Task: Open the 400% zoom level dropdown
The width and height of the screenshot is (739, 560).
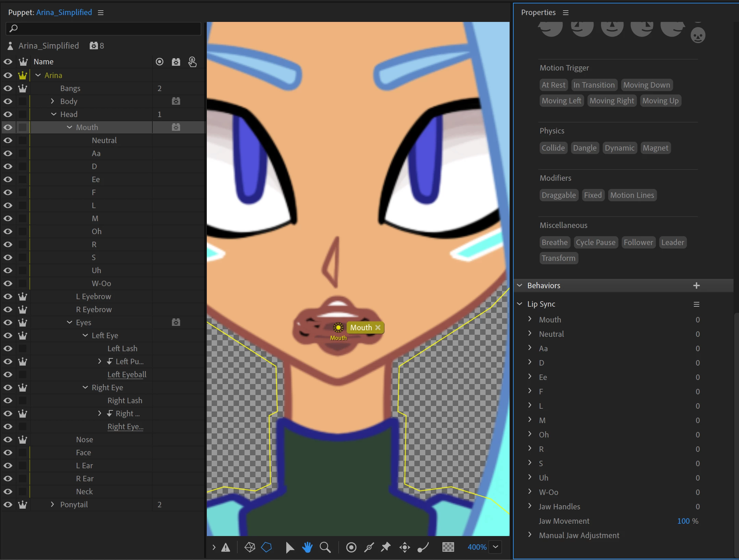Action: click(496, 547)
